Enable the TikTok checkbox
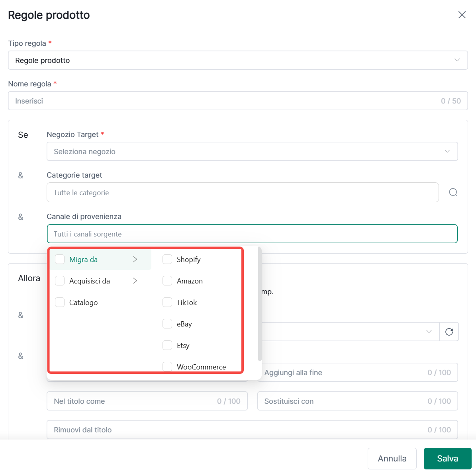The image size is (476, 471). point(167,302)
